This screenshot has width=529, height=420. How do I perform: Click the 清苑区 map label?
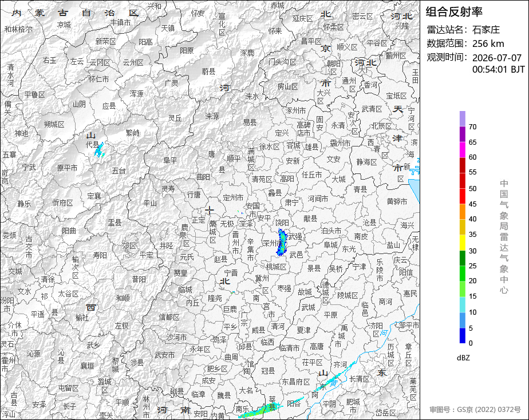(262, 179)
